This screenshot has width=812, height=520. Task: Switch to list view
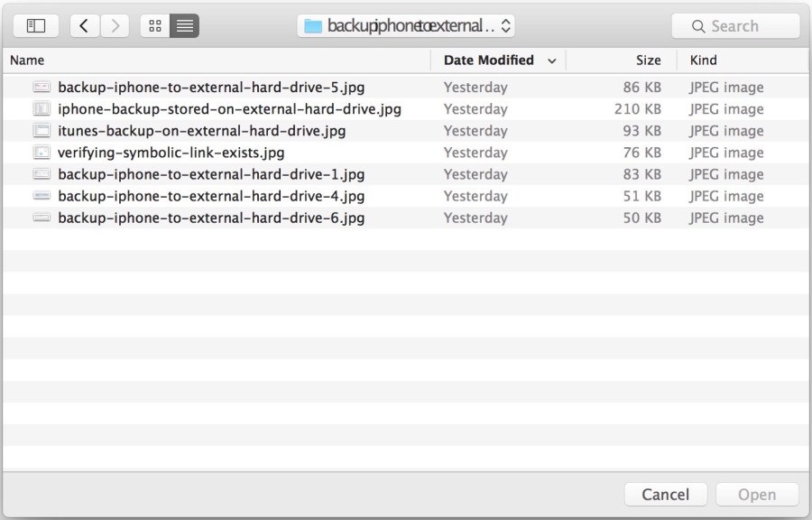[184, 25]
